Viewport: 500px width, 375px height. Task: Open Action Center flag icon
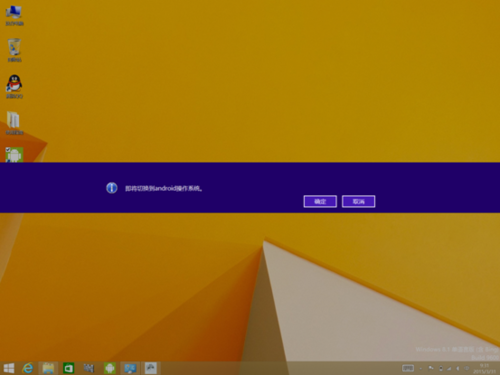point(431,368)
